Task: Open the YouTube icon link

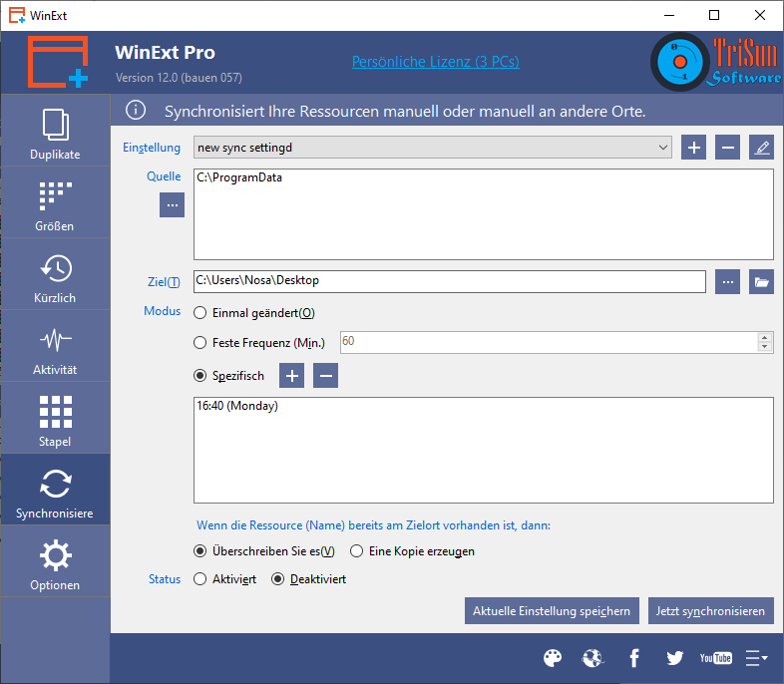Action: tap(715, 658)
